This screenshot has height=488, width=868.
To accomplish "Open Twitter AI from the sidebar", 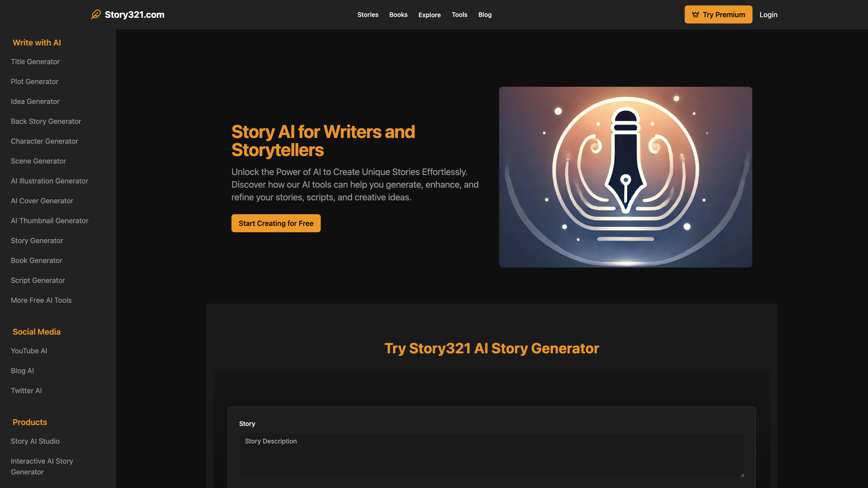I will point(26,390).
